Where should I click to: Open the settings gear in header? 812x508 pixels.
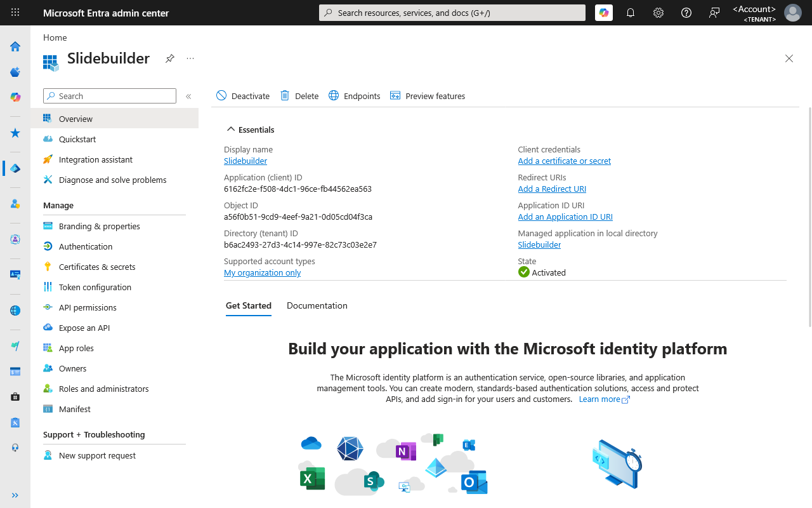658,13
